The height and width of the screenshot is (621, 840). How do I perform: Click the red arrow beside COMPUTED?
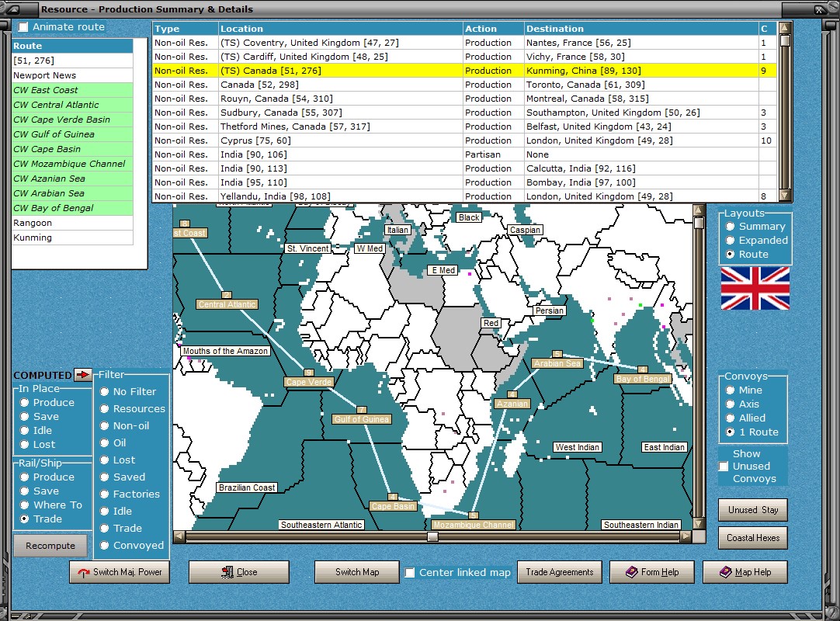tap(83, 375)
